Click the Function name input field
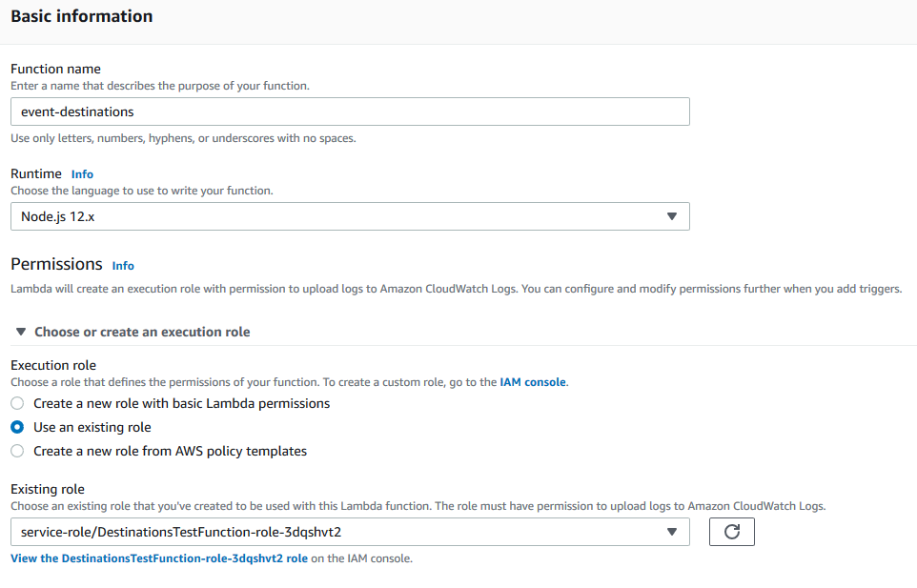917x588 pixels. click(349, 112)
